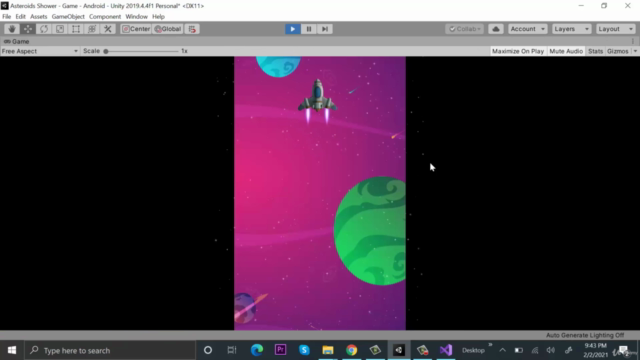This screenshot has height=360, width=640.
Task: Open Visual Studio from taskbar
Action: click(x=446, y=350)
